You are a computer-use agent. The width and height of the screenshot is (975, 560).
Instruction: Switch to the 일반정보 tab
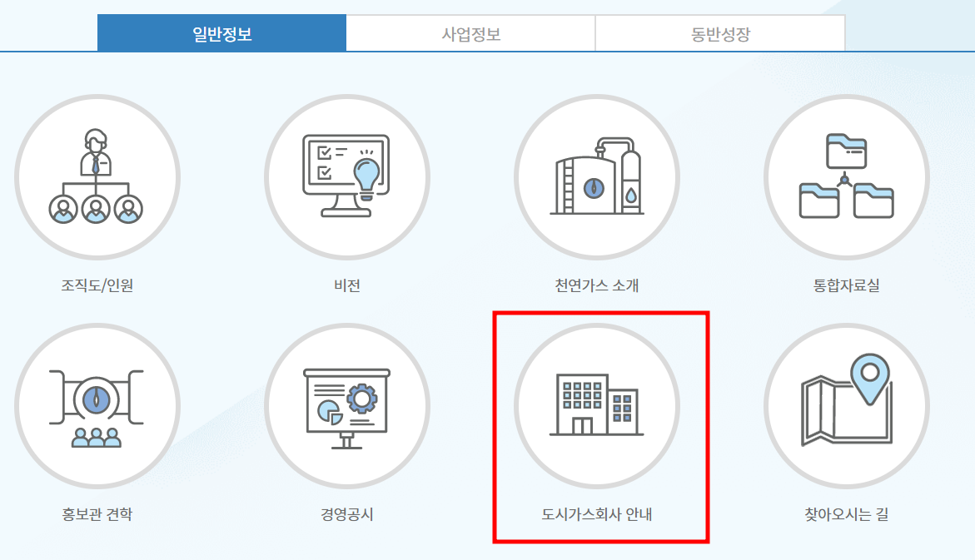coord(222,33)
